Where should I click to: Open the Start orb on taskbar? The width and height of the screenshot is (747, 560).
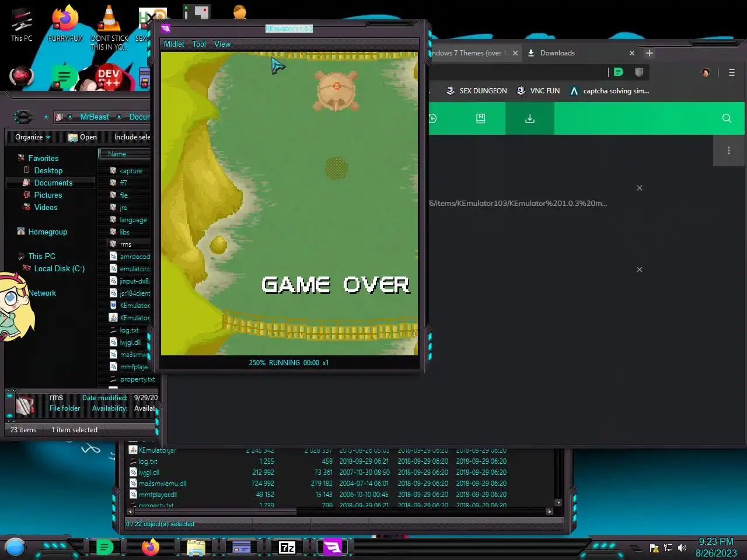[x=15, y=547]
